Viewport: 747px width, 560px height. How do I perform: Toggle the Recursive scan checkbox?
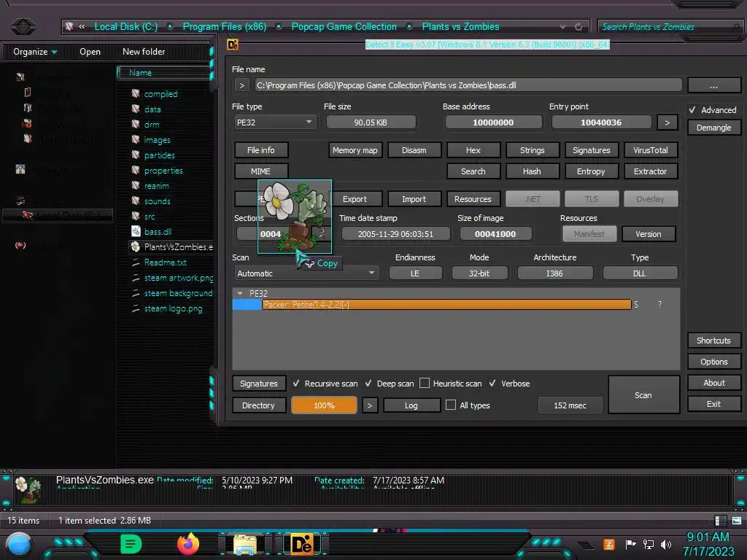pyautogui.click(x=296, y=384)
